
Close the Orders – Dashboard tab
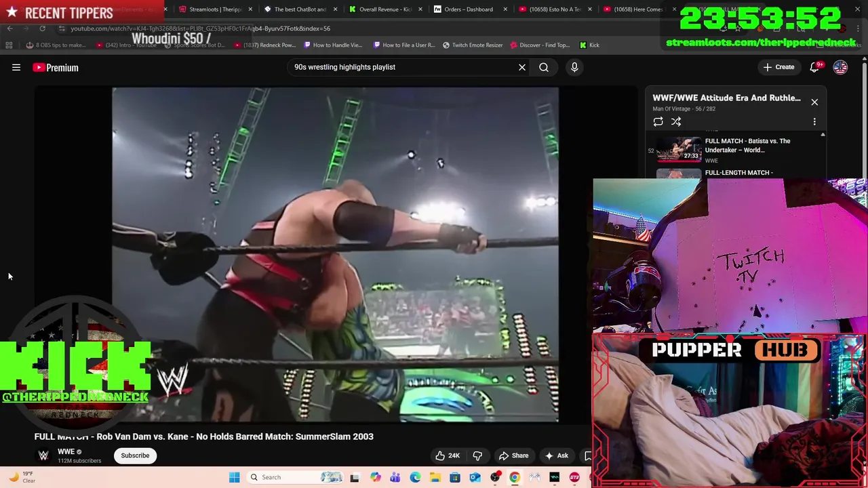coord(505,9)
